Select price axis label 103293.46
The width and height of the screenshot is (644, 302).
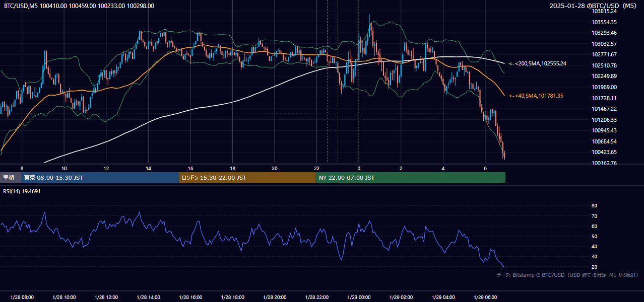[x=604, y=33]
